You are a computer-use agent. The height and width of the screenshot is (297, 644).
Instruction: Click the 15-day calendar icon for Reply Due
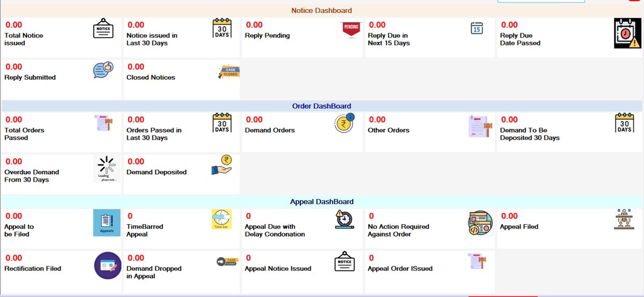477,28
